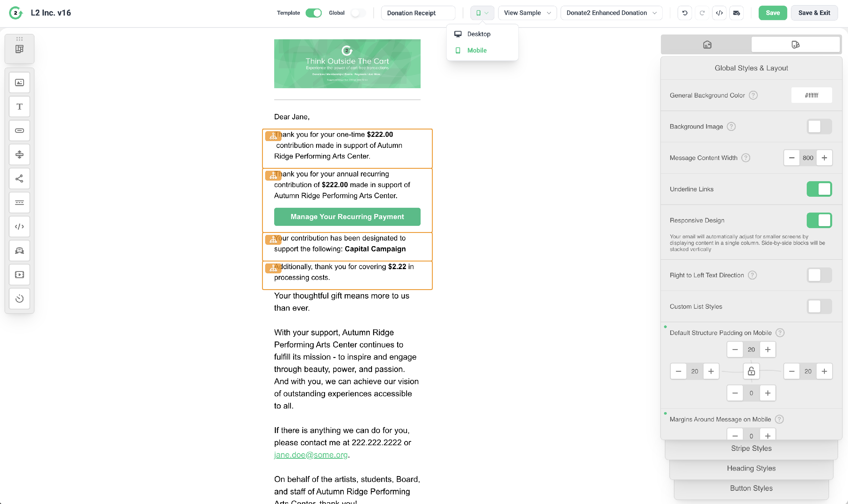
Task: Click the HTML code block icon
Action: (19, 226)
